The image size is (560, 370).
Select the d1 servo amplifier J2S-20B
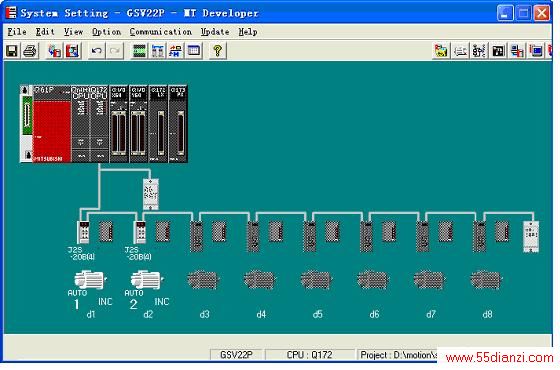(84, 232)
